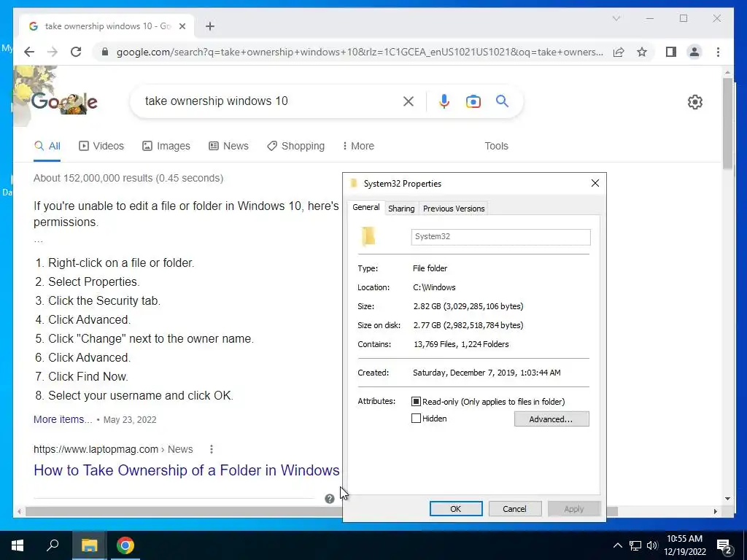Go back with Chrome's back arrow
The height and width of the screenshot is (560, 747).
point(29,52)
